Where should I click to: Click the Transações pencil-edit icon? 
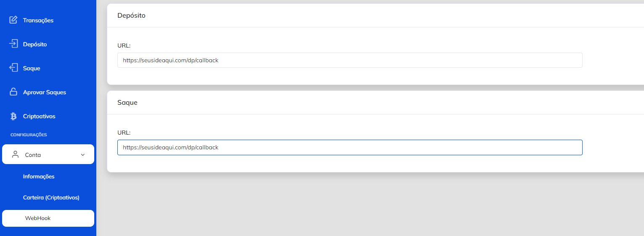13,20
